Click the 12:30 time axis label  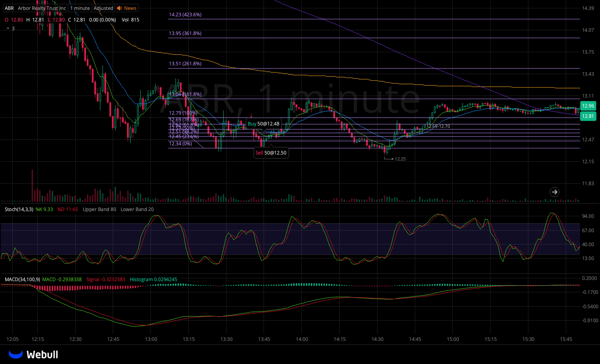pos(75,339)
